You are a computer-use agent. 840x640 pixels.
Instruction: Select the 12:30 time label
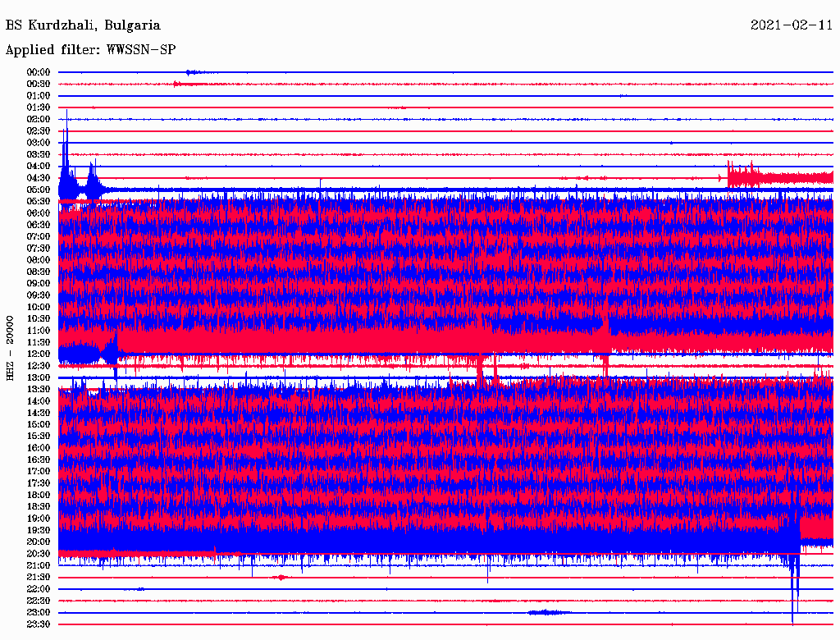click(39, 366)
